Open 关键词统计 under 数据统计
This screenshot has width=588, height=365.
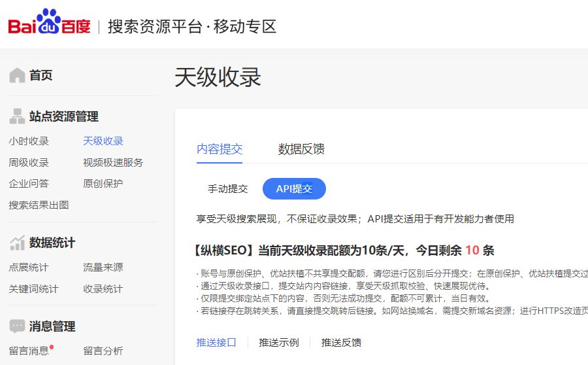[x=33, y=288]
